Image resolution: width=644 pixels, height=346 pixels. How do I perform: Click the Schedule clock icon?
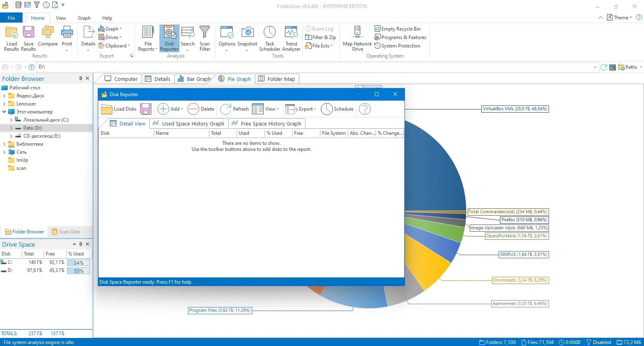point(327,109)
